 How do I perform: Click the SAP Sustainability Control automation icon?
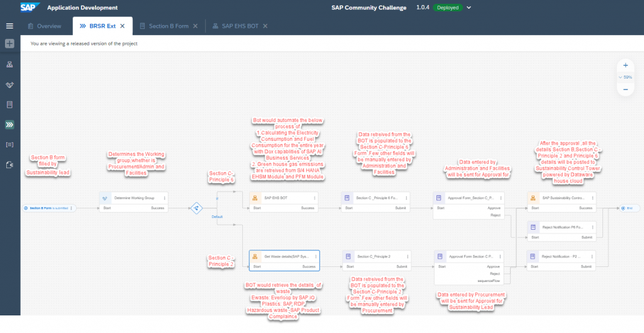coord(533,198)
